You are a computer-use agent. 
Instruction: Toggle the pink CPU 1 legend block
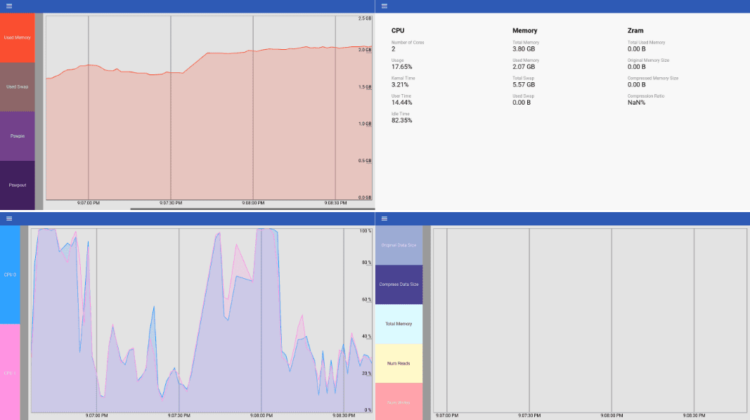pyautogui.click(x=10, y=372)
